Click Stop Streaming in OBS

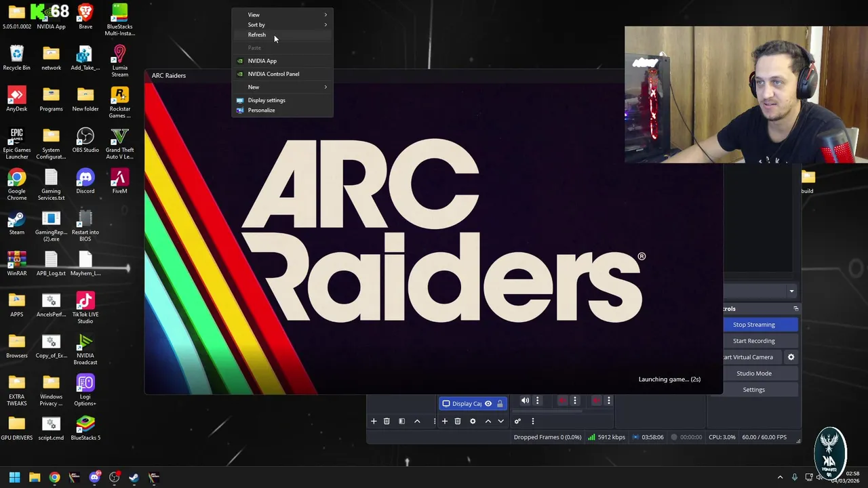[753, 325]
